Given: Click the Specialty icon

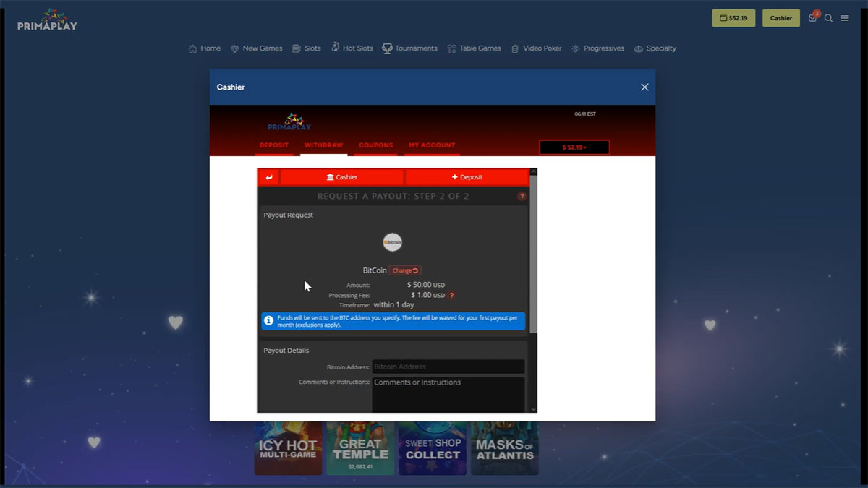Looking at the screenshot, I should [639, 48].
